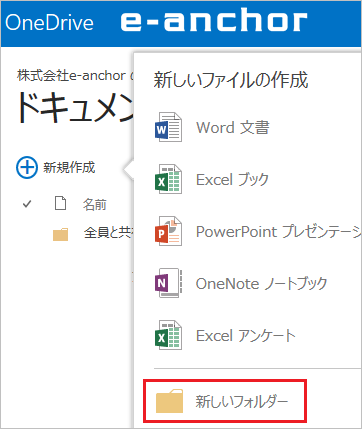
Task: Click the plus circle icon for new item
Action: click(x=27, y=167)
